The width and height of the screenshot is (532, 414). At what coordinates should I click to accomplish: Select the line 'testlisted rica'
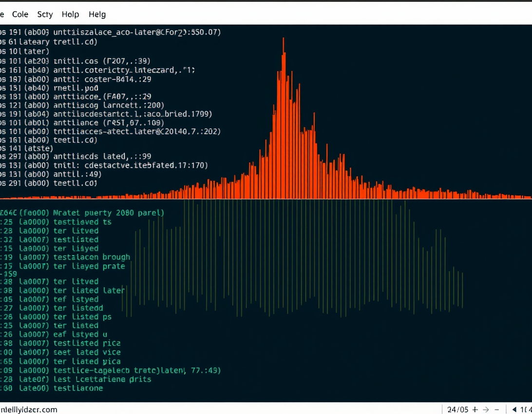point(60,343)
